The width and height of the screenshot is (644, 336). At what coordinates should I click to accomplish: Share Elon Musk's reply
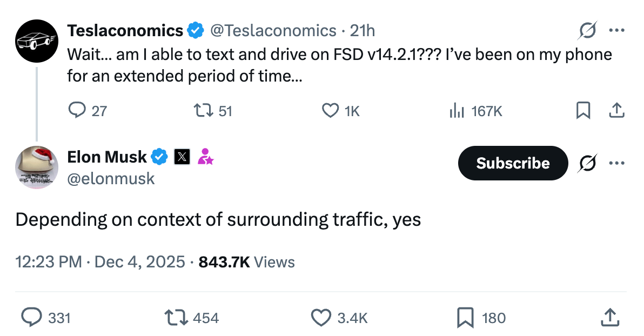tap(609, 318)
